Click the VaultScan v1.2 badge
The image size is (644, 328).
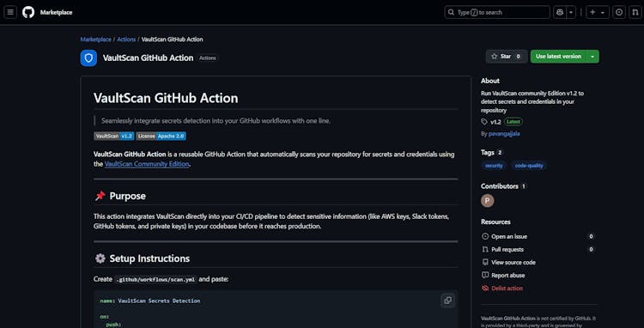(113, 136)
